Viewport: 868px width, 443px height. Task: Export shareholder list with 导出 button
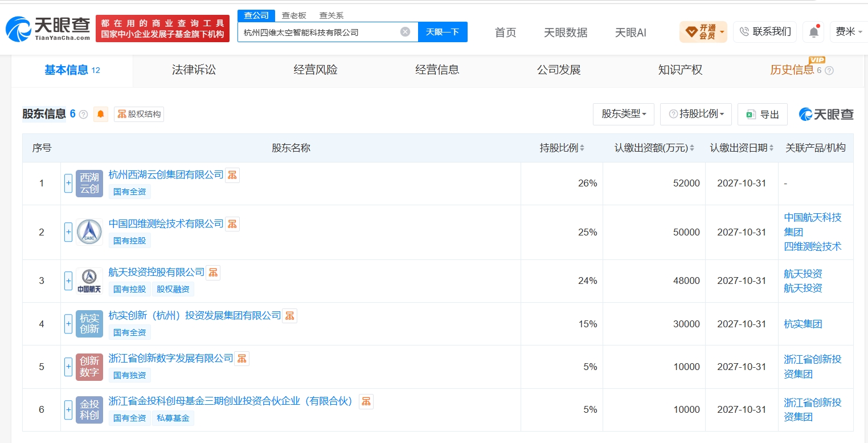click(x=763, y=114)
